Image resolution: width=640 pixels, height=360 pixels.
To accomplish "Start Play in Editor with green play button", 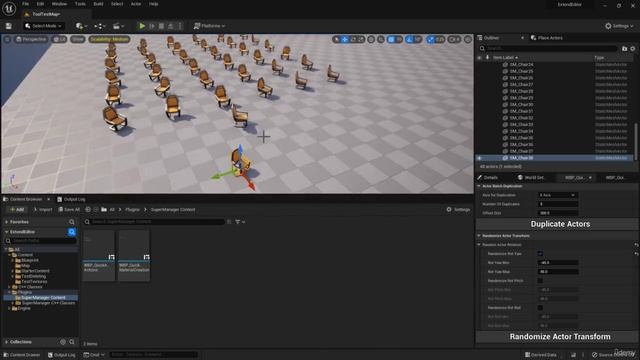I will [142, 26].
